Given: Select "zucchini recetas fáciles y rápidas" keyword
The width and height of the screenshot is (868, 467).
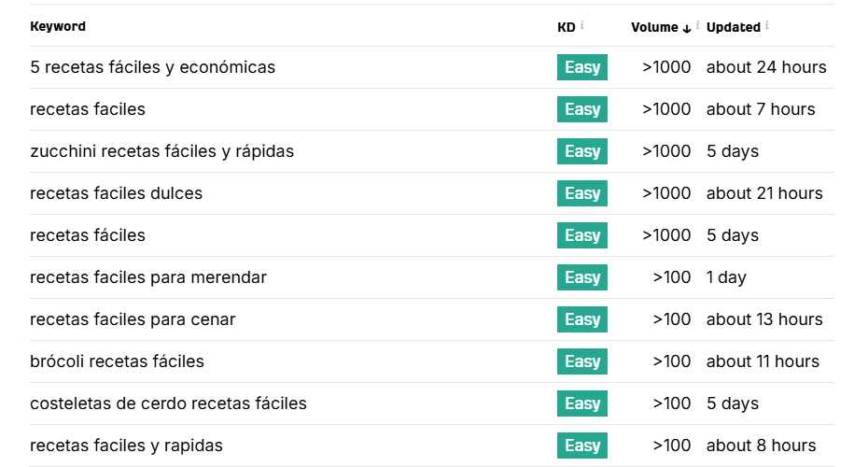Looking at the screenshot, I should [161, 151].
